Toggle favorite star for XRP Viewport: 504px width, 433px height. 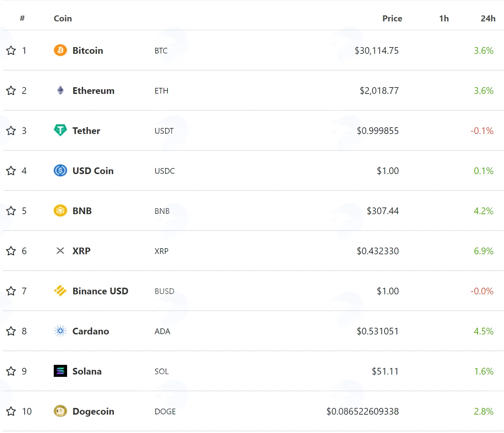click(x=11, y=251)
